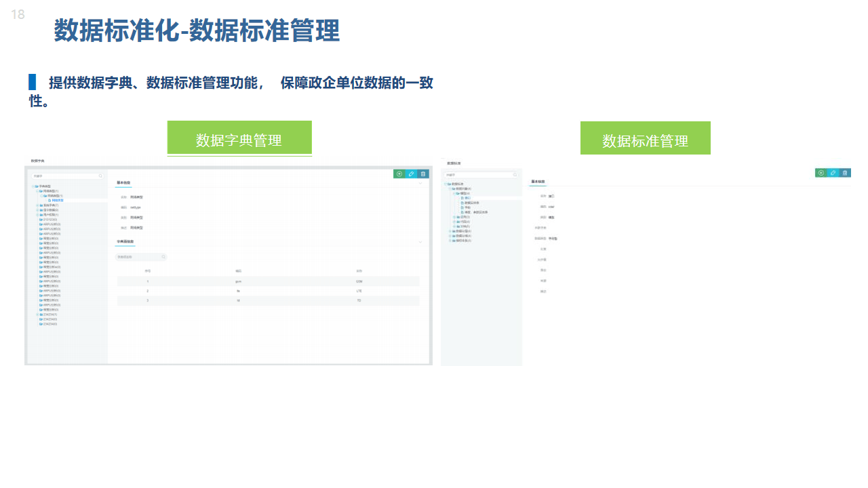Click the pencil edit icon in data dictionary panel

[x=411, y=174]
